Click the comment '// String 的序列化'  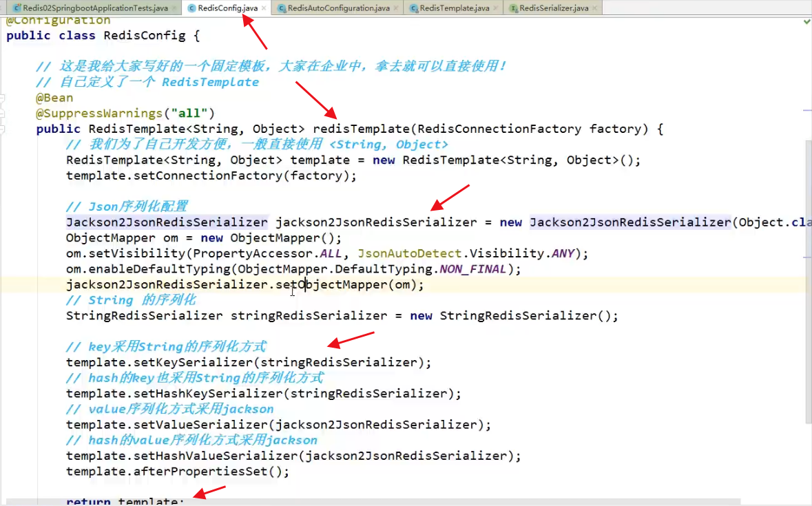click(x=131, y=300)
